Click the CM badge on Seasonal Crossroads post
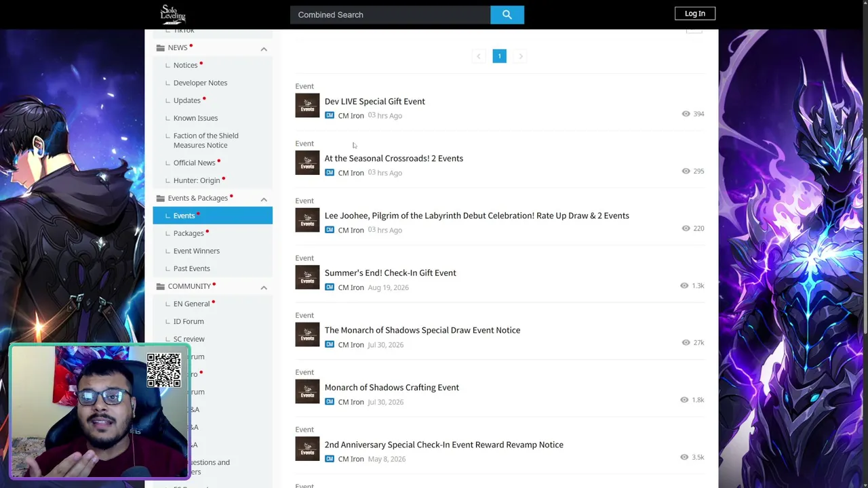This screenshot has width=868, height=488. point(330,173)
